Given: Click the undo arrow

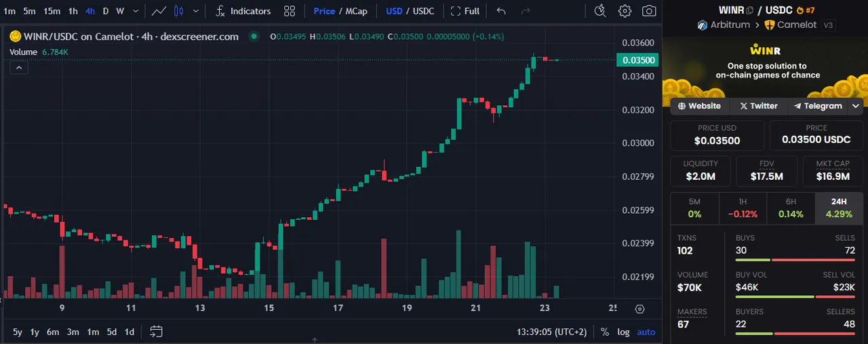Looking at the screenshot, I should (x=501, y=11).
